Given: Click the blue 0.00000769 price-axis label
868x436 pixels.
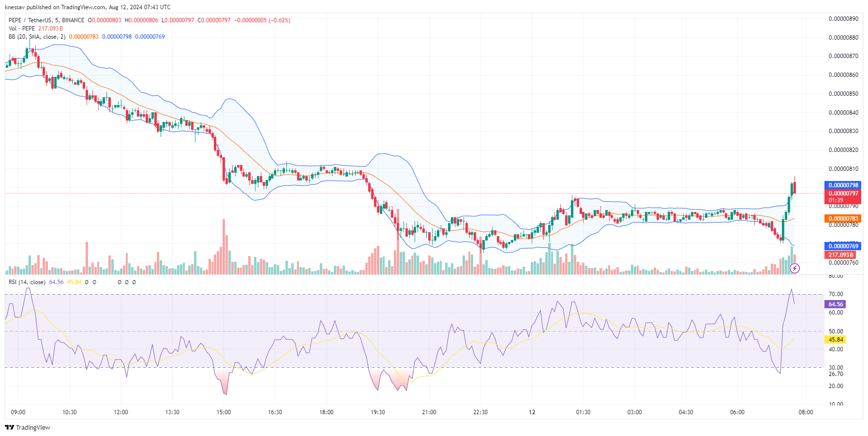Looking at the screenshot, I should click(x=843, y=246).
